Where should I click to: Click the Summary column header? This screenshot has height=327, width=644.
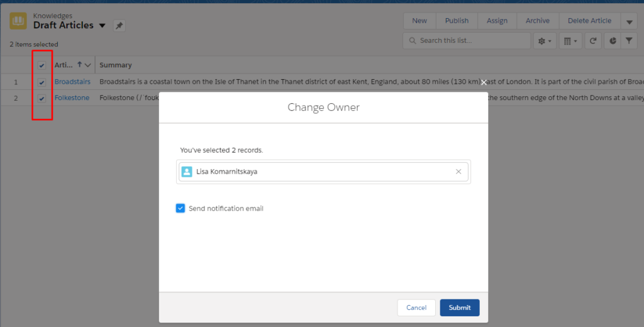(116, 65)
